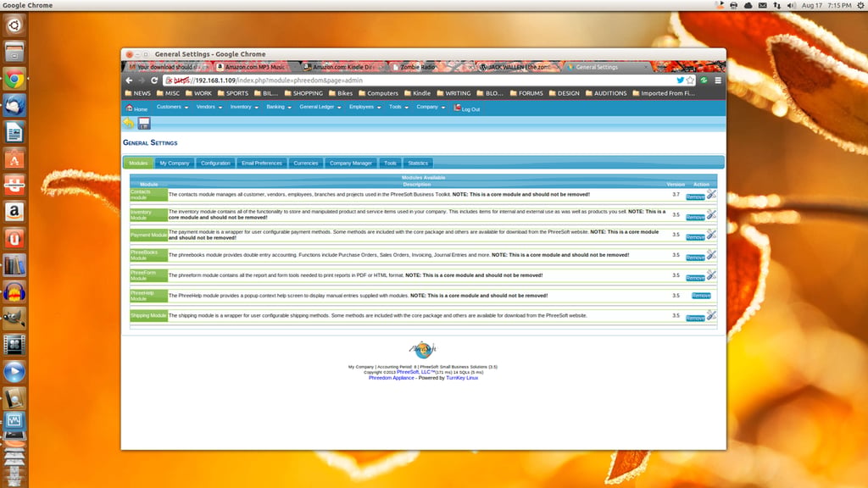868x488 pixels.
Task: Expand the Tools dropdown in top menu
Action: [x=398, y=108]
